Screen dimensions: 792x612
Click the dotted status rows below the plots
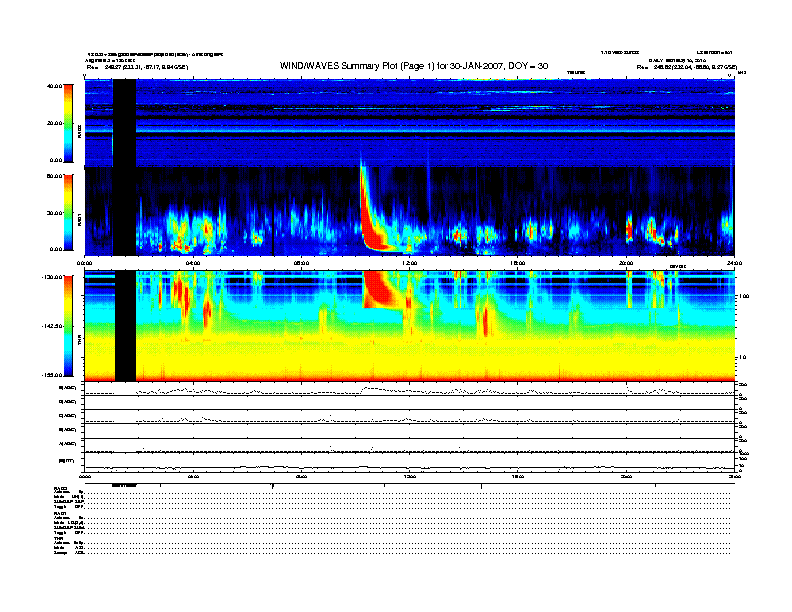tap(407, 521)
